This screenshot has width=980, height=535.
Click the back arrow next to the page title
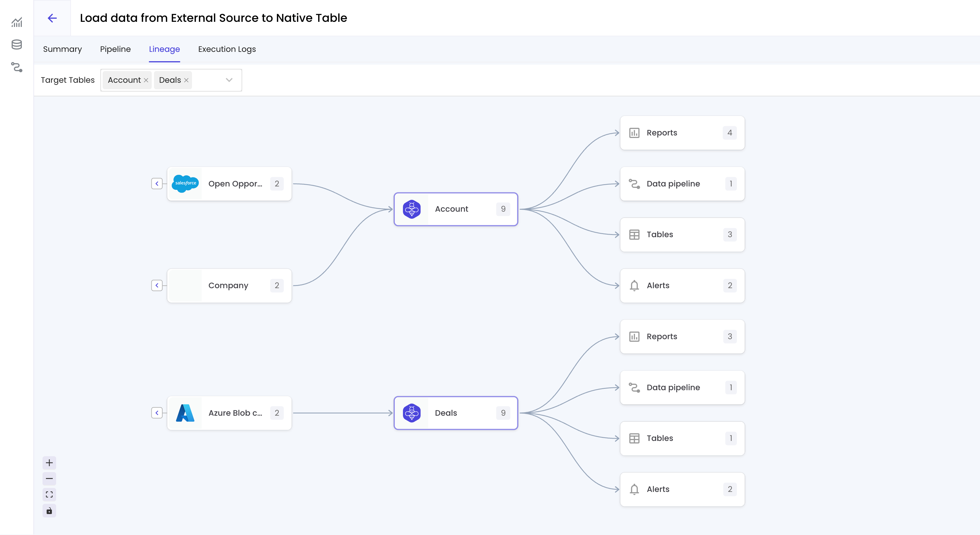[52, 18]
